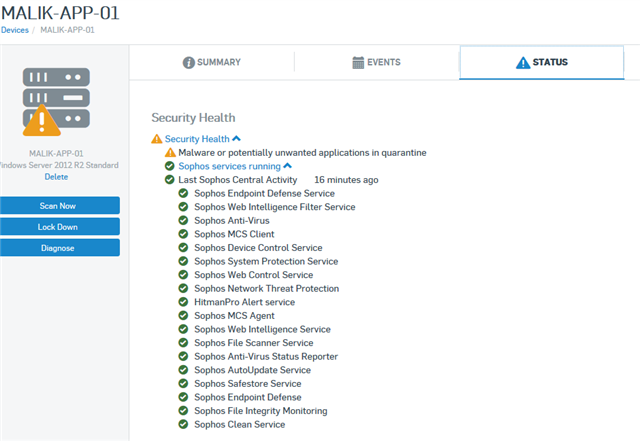640x441 pixels.
Task: Click check icon for Sophos MCS Agent
Action: coord(183,316)
